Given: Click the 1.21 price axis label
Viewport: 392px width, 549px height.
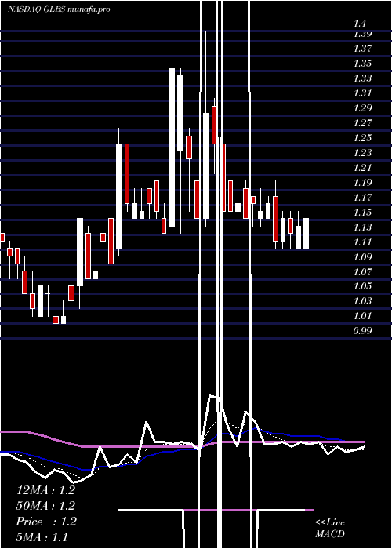Looking at the screenshot, I should point(362,167).
